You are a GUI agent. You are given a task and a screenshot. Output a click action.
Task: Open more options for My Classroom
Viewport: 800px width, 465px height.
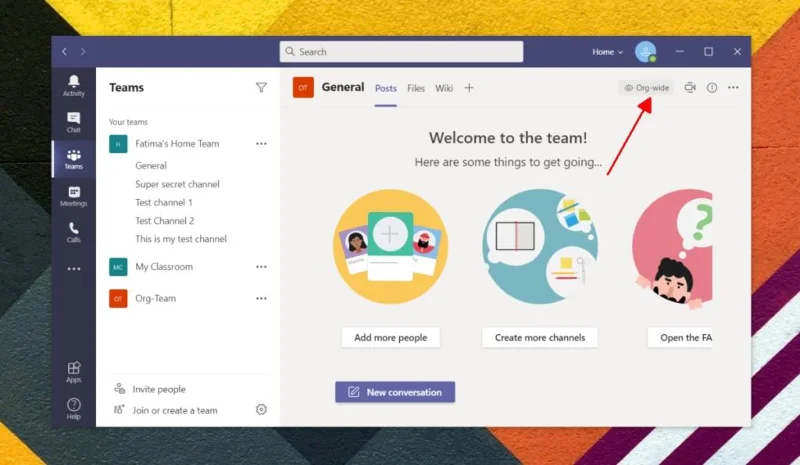(x=261, y=267)
